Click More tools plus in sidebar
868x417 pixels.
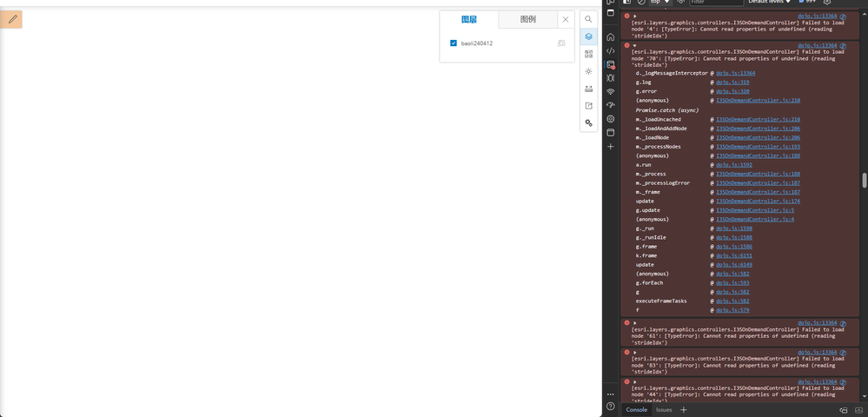pos(610,147)
